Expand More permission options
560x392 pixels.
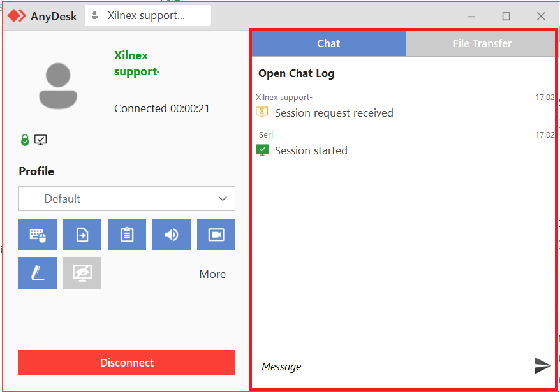(212, 274)
